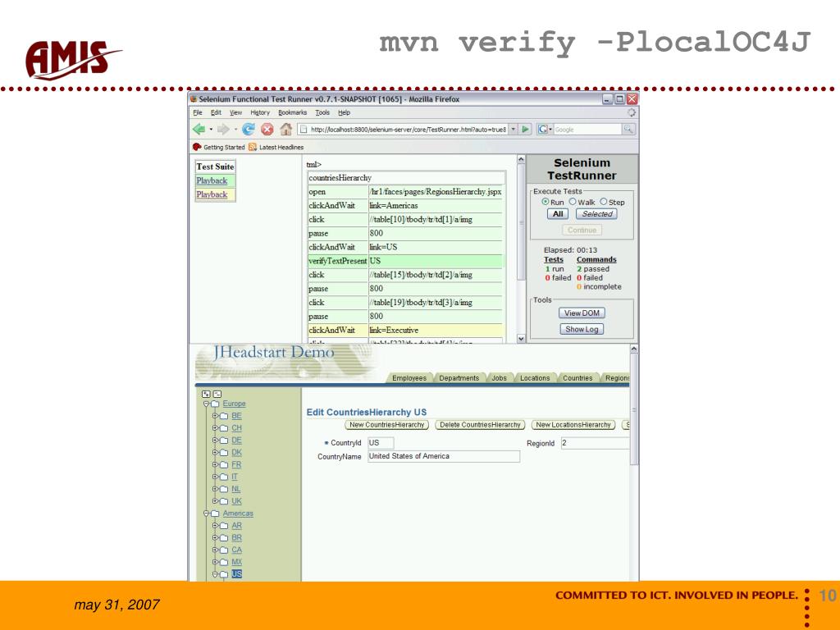This screenshot has height=630, width=840.
Task: Collapse the Europe tree node
Action: (206, 404)
